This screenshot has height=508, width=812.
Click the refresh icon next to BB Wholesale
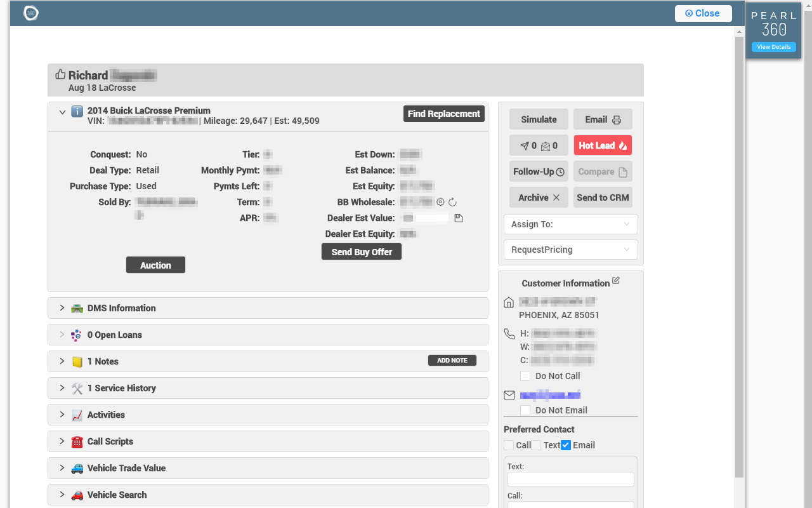click(x=452, y=202)
